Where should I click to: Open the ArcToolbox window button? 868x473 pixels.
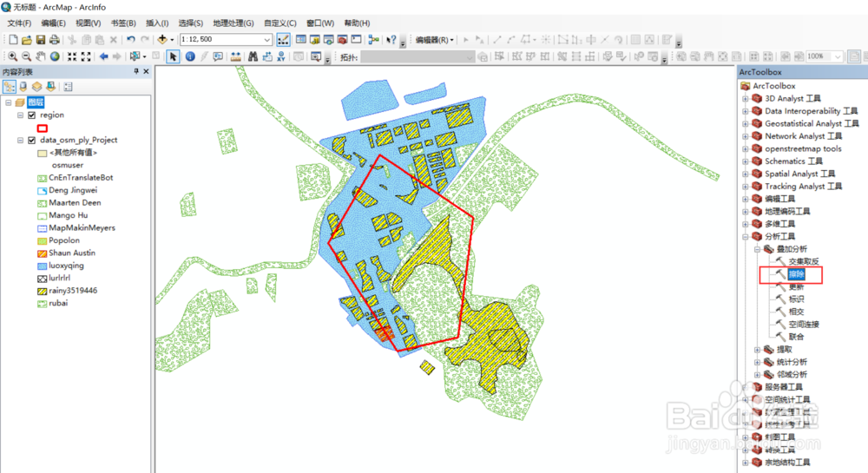point(343,39)
